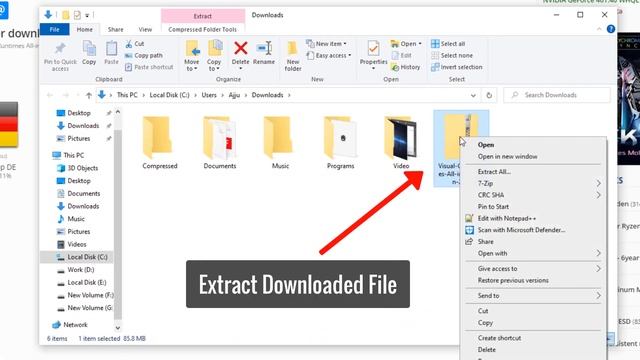
Task: Click the Search Downloads field
Action: 557,95
